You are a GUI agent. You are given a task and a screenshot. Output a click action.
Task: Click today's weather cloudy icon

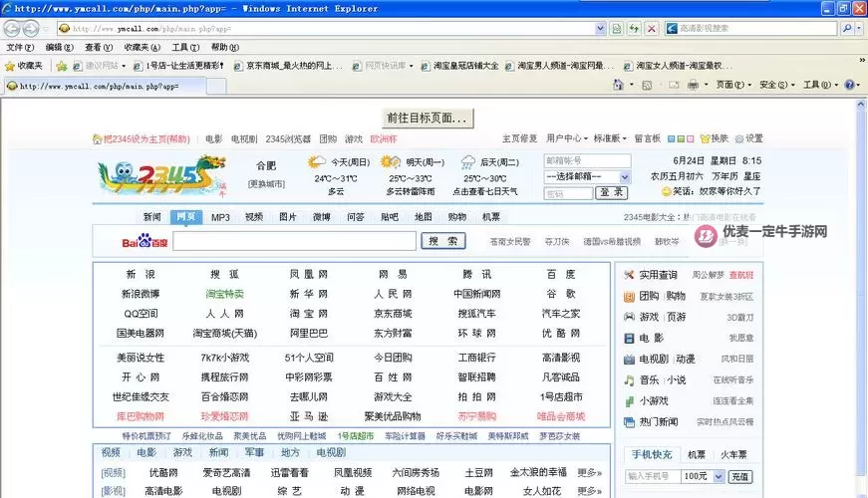[x=317, y=162]
